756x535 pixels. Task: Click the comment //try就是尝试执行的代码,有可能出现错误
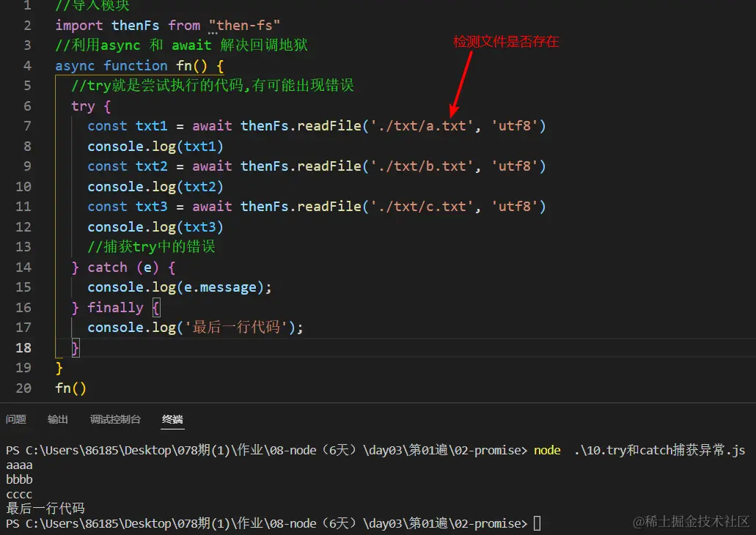coord(213,86)
